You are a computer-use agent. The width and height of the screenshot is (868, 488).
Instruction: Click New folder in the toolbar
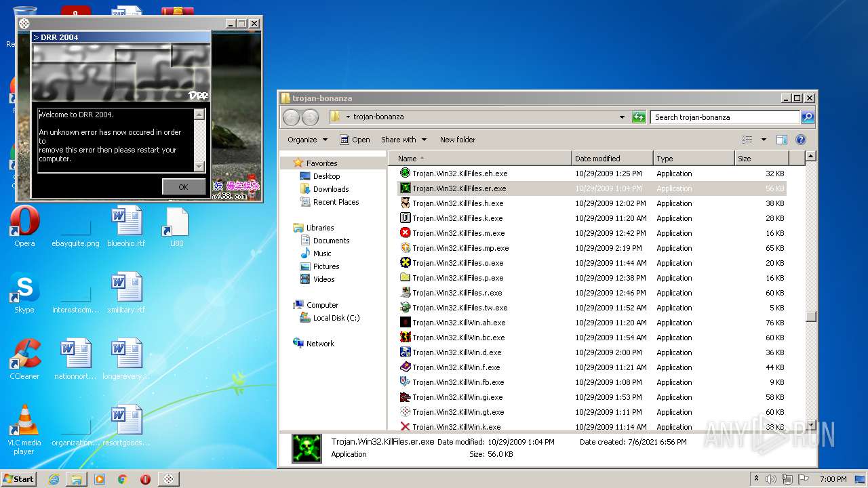click(458, 140)
